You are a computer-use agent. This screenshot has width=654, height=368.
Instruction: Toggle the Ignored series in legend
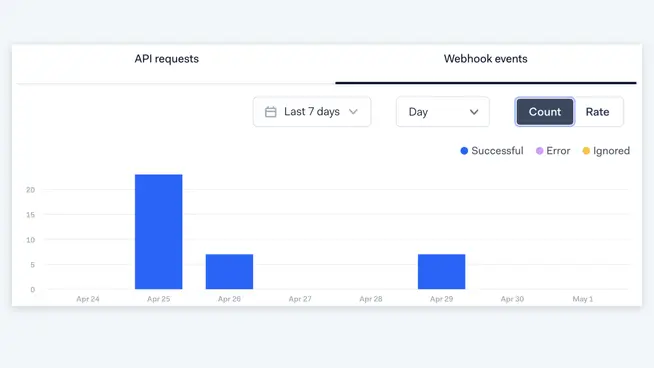point(606,151)
